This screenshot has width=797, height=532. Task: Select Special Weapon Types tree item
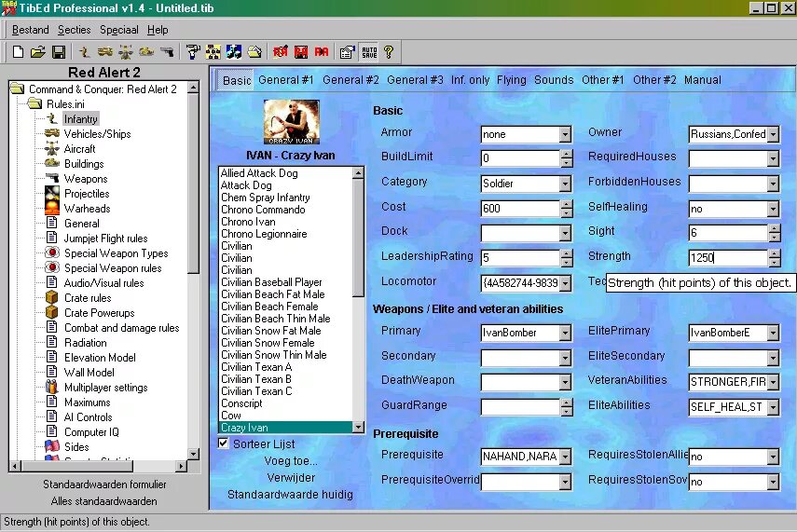click(116, 253)
